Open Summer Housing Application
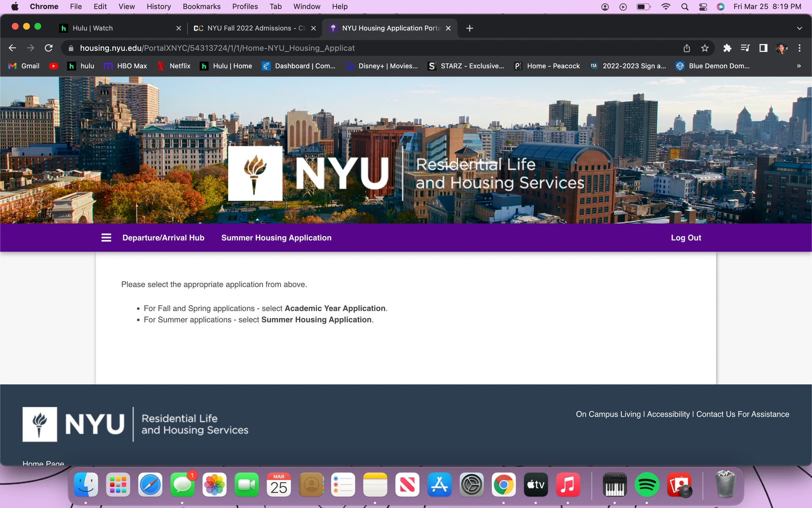 [276, 237]
